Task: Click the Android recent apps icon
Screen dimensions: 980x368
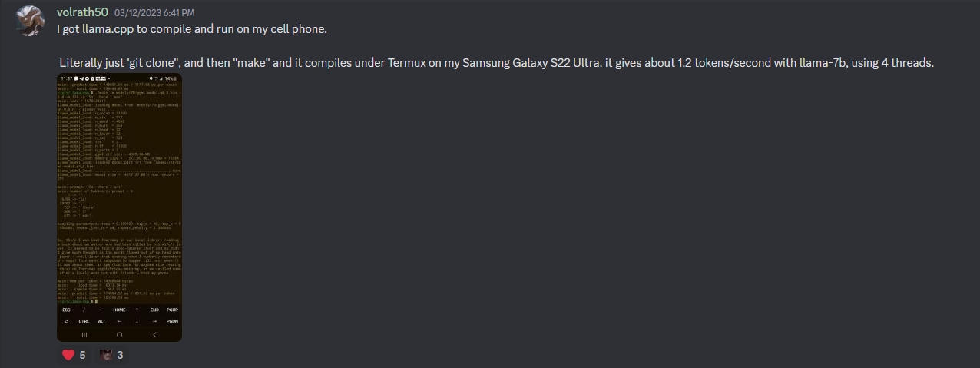Action: [x=84, y=335]
